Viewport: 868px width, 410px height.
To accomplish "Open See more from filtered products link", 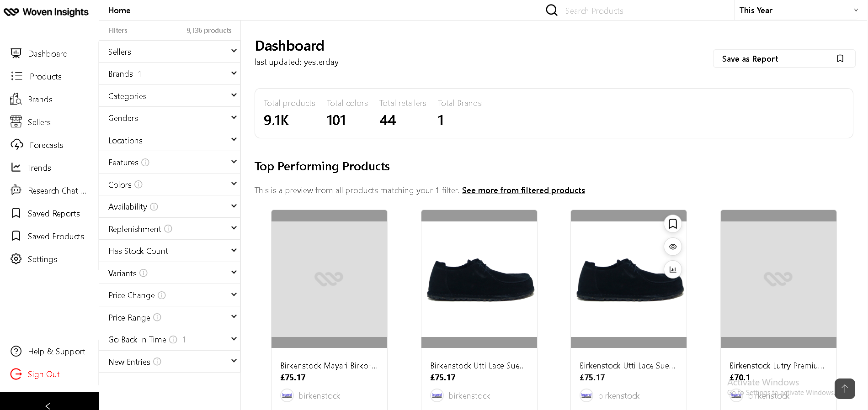I will pos(523,190).
